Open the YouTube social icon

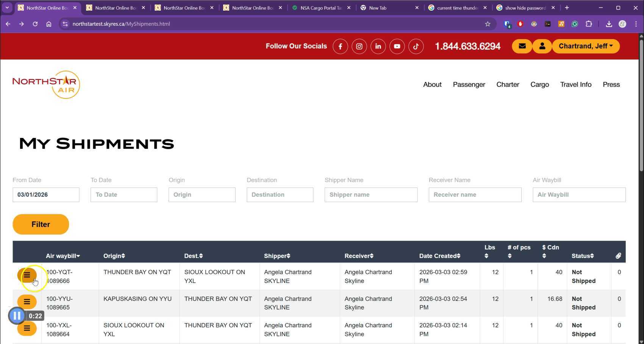(x=397, y=46)
